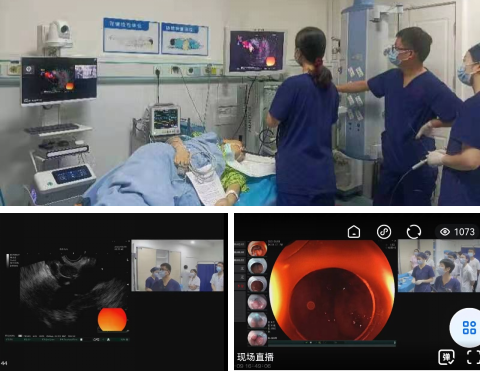Click the main orange endoscopic video view
This screenshot has height=372, width=480.
click(332, 290)
